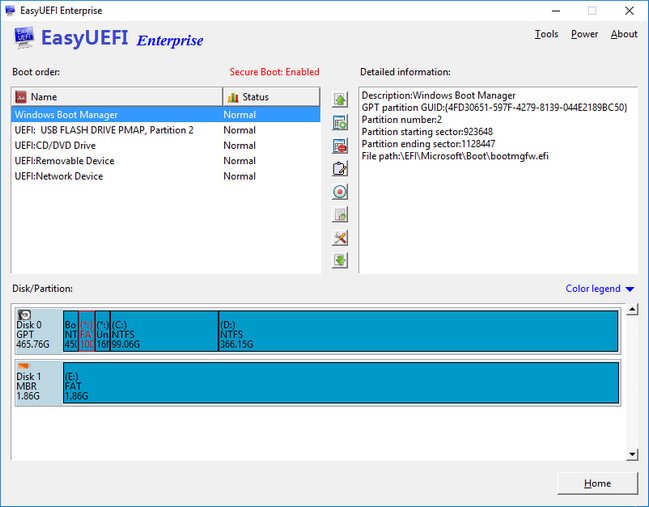Close the EasyUEFI Enterprise window

[x=629, y=11]
